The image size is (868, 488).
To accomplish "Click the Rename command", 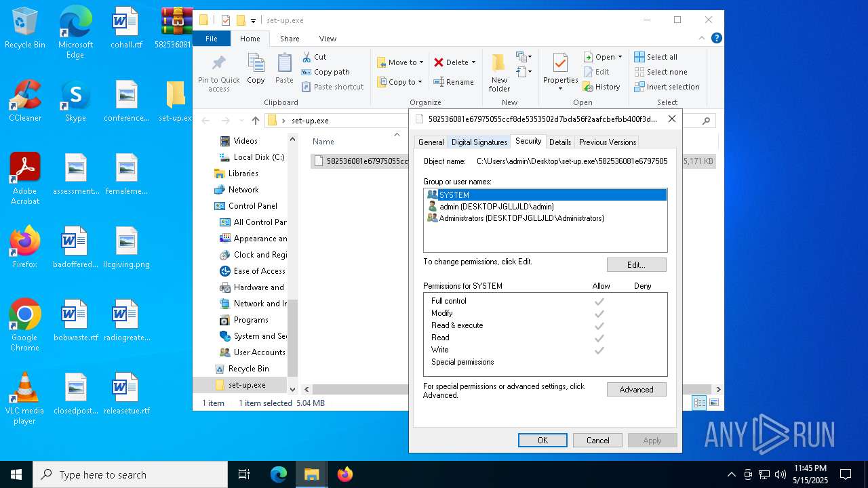I will (454, 82).
